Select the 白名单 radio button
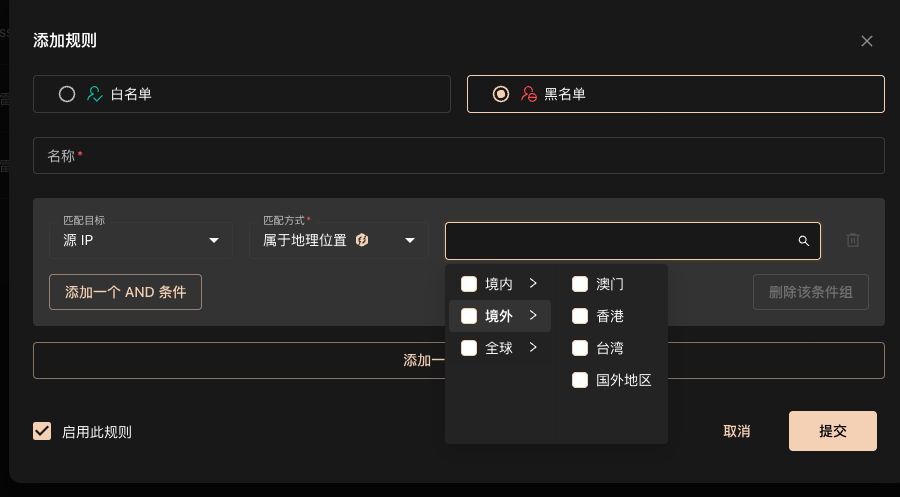900x497 pixels. pos(67,94)
